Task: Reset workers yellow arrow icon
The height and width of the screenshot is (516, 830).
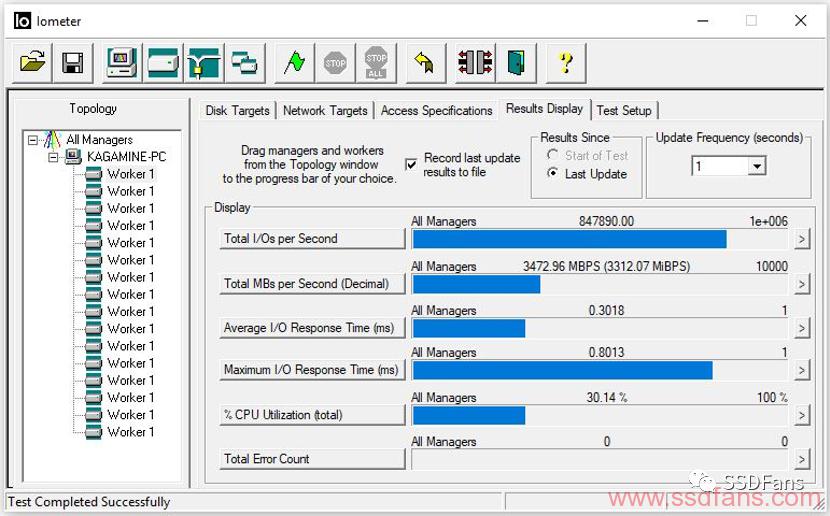Action: pos(425,63)
